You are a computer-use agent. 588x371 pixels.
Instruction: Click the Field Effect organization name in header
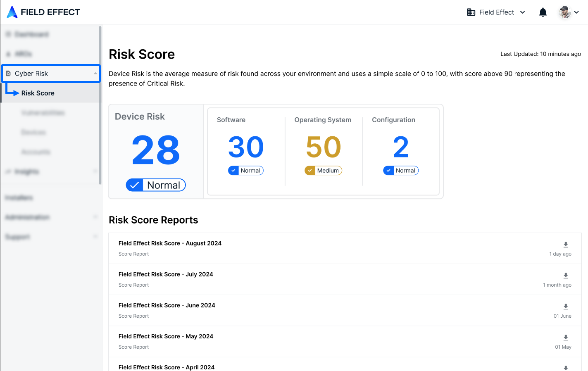[497, 12]
